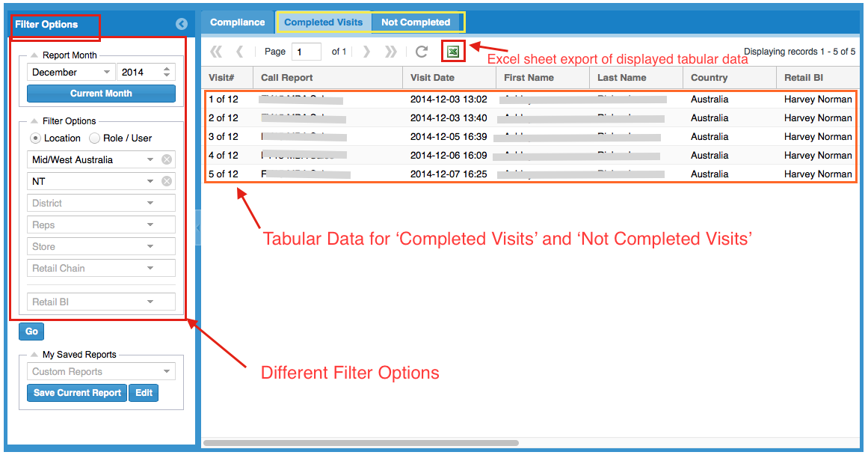
Task: Go to the first page using the double-left arrow
Action: [216, 52]
